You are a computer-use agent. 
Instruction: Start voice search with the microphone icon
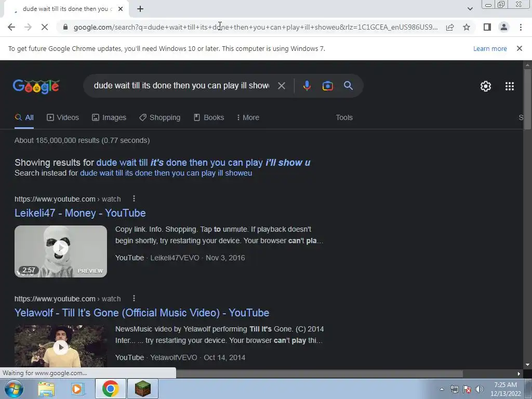(307, 86)
